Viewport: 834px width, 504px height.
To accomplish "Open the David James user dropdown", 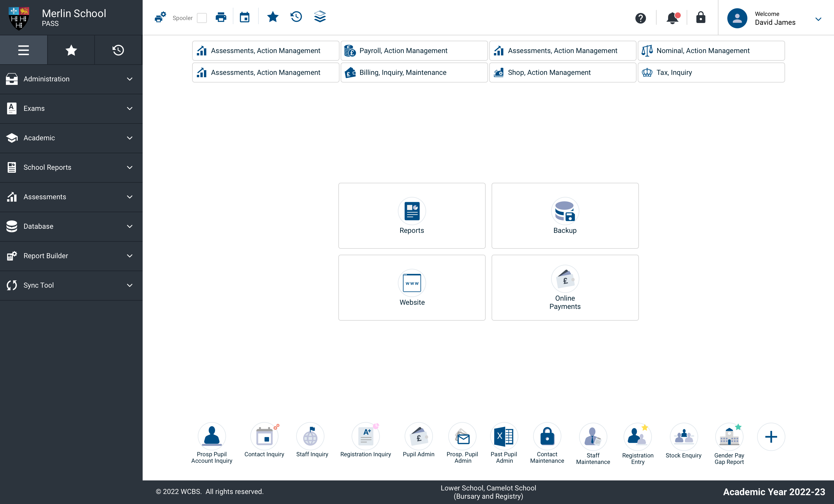I will coord(818,19).
